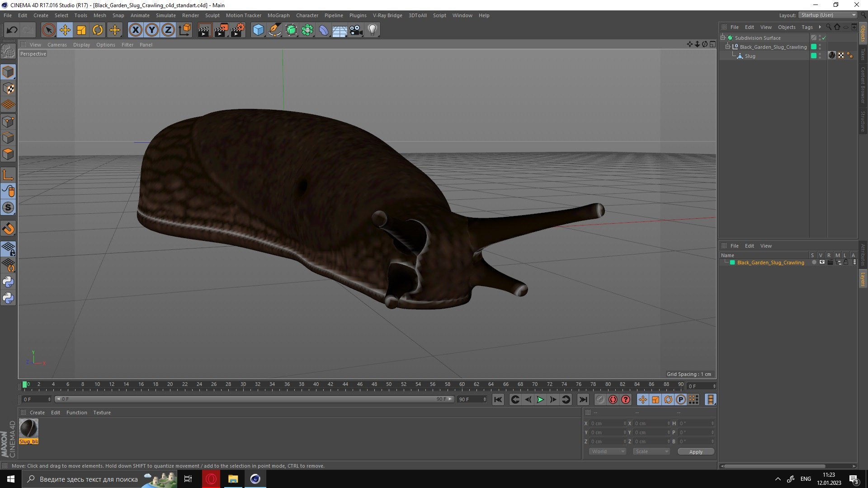
Task: Go to the end of animation
Action: tap(583, 399)
